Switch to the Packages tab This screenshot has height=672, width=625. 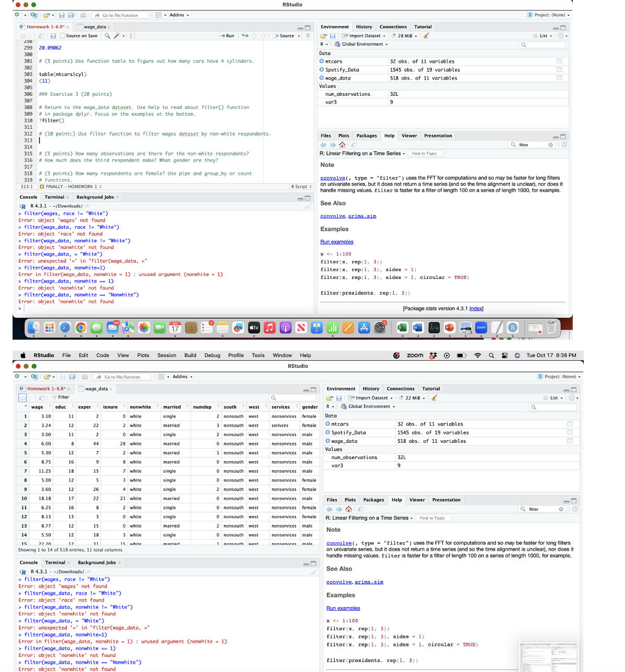(x=367, y=136)
